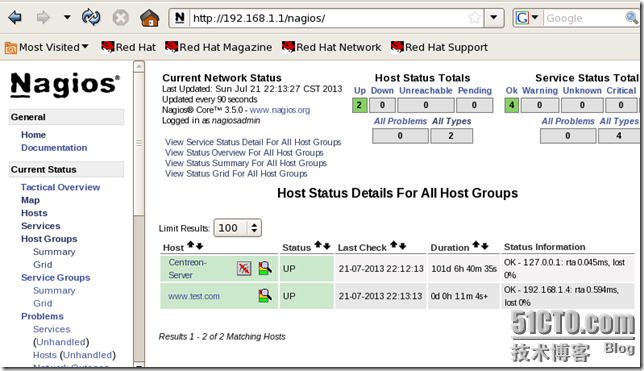This screenshot has width=644, height=371.
Task: Go to the browser home page icon
Action: pyautogui.click(x=150, y=18)
